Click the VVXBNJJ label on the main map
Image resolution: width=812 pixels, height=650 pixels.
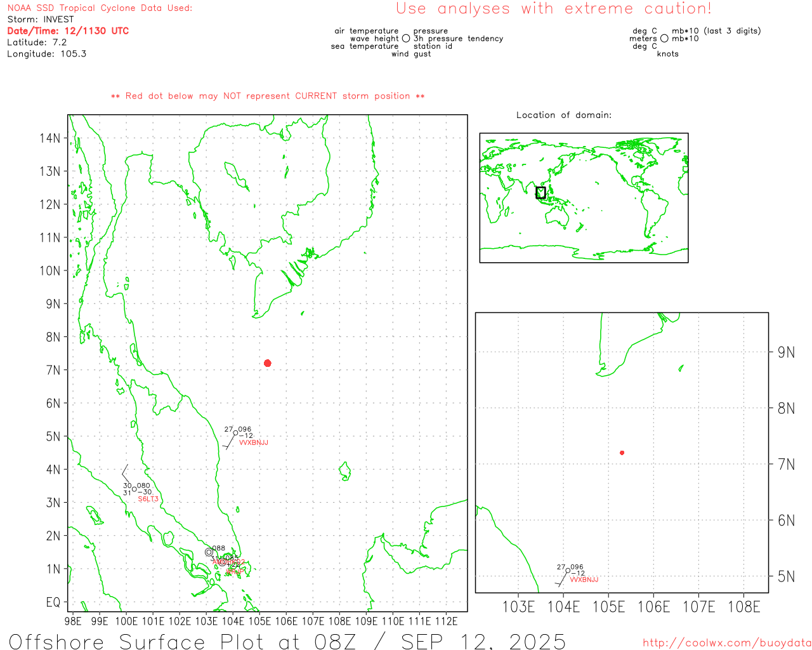[254, 443]
